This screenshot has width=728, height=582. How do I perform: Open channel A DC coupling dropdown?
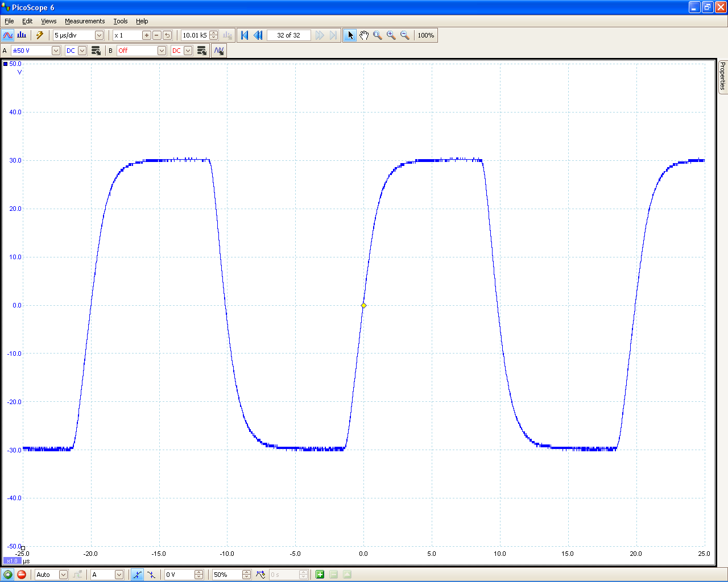click(82, 51)
